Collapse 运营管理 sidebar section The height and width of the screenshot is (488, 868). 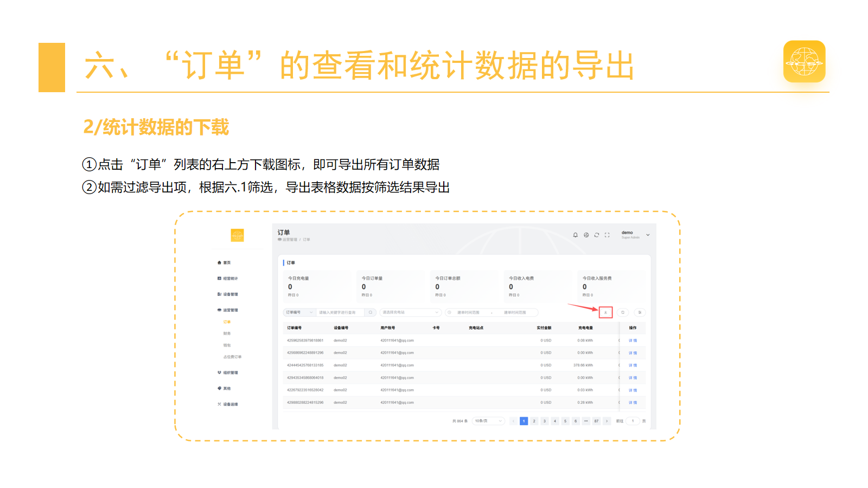tap(228, 310)
